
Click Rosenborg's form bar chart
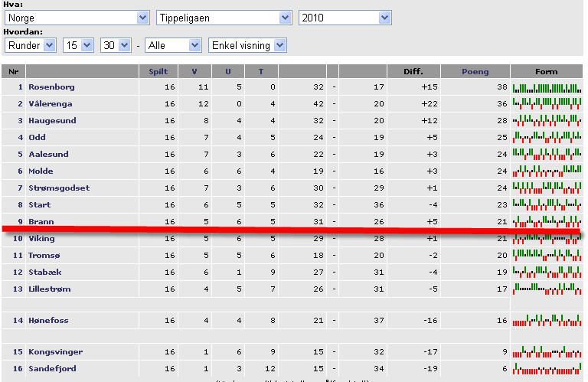547,88
